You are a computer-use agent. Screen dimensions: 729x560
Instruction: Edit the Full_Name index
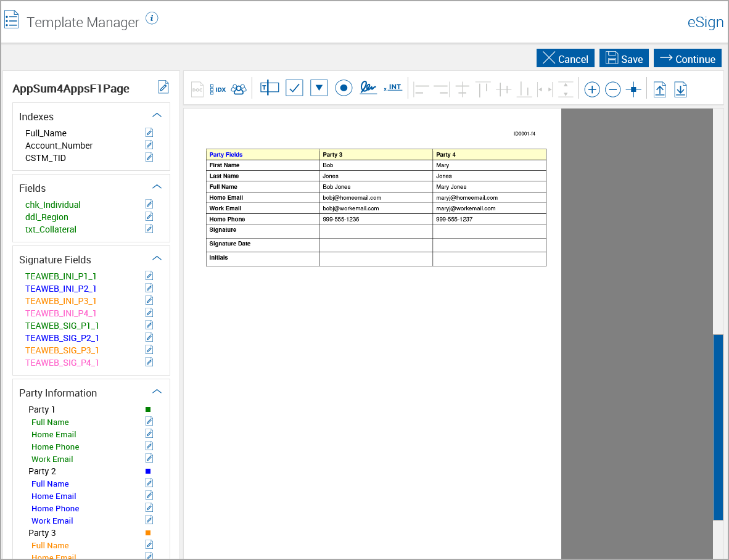[149, 133]
